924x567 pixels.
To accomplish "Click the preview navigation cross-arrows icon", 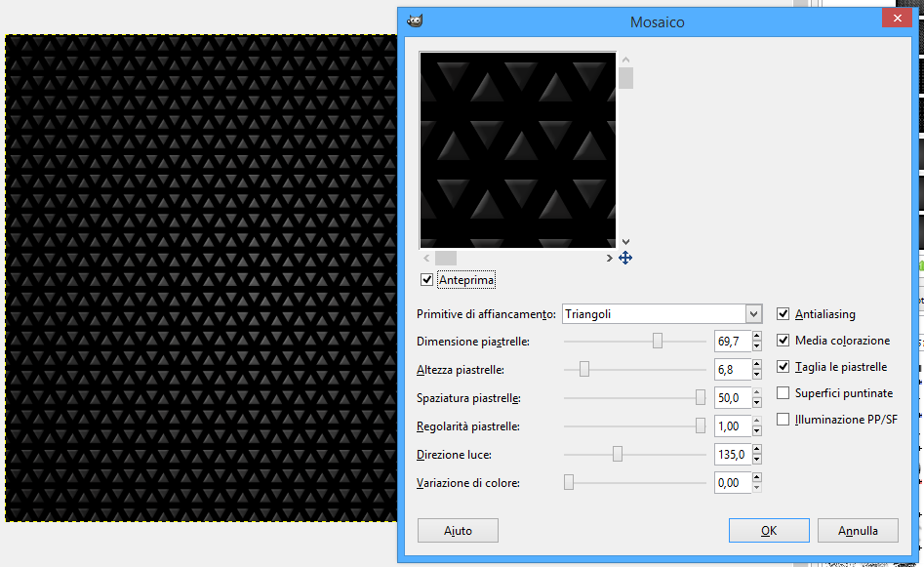I will pyautogui.click(x=625, y=258).
